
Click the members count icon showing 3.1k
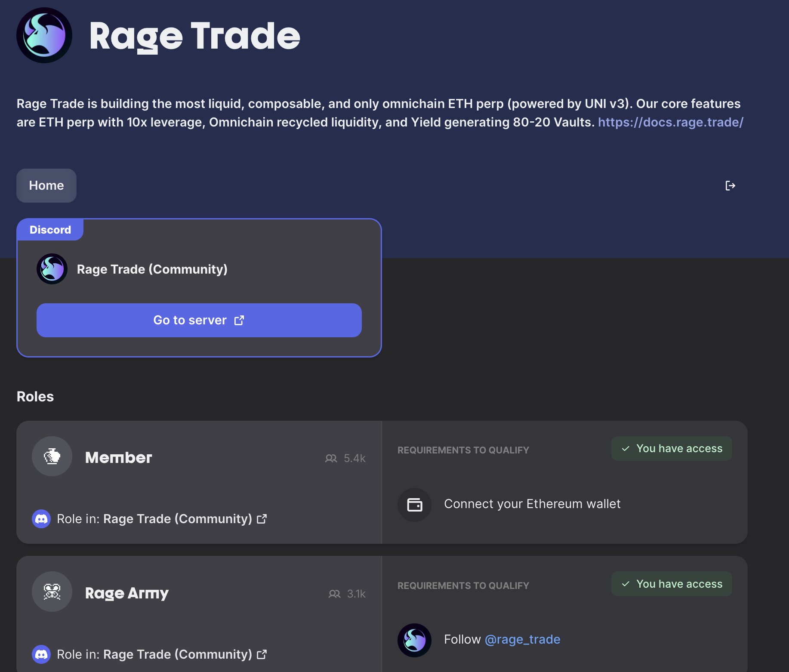(334, 594)
